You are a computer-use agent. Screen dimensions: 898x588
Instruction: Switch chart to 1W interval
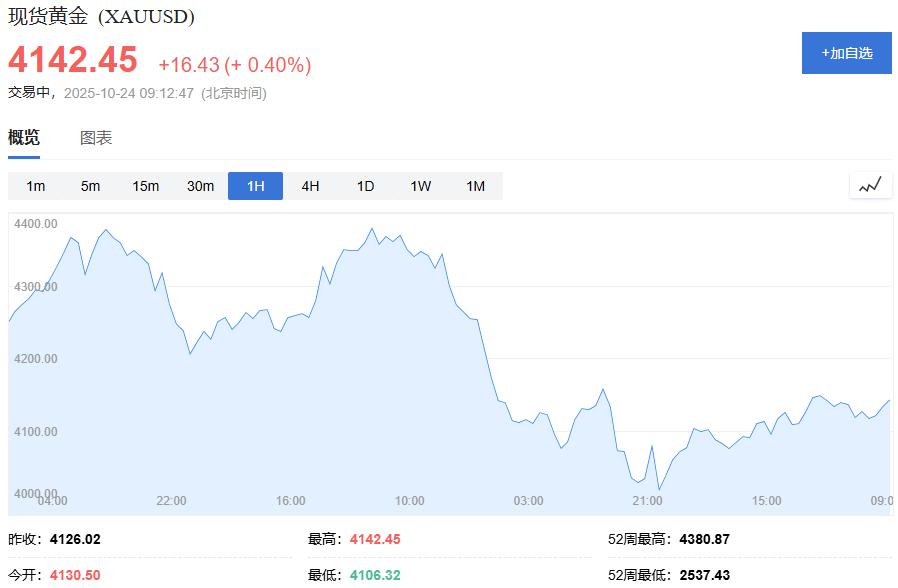coord(420,185)
